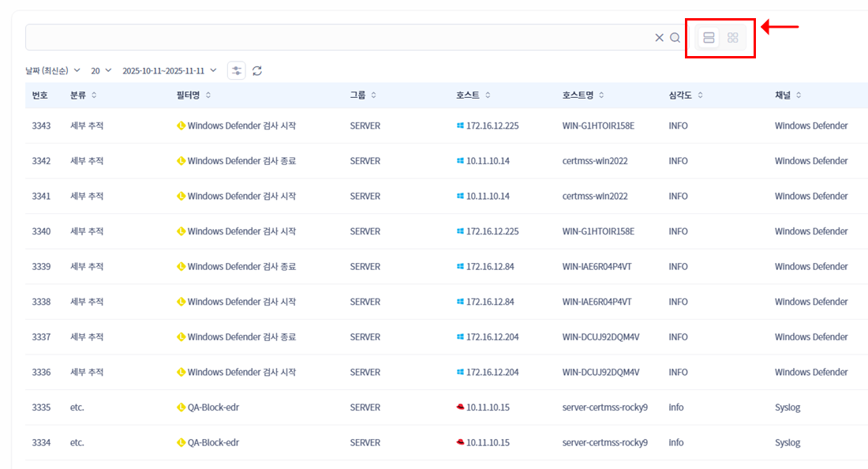The height and width of the screenshot is (469, 868).
Task: Refresh the event list
Action: click(257, 71)
